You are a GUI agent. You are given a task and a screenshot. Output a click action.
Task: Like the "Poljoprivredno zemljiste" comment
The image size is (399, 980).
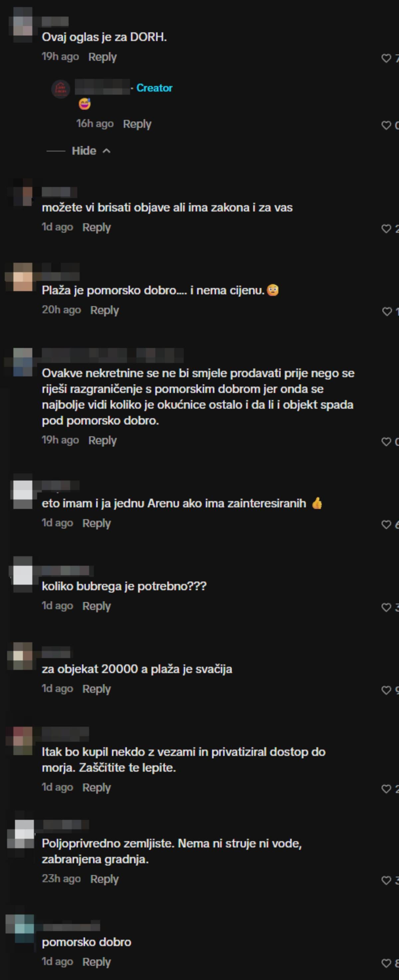(386, 881)
